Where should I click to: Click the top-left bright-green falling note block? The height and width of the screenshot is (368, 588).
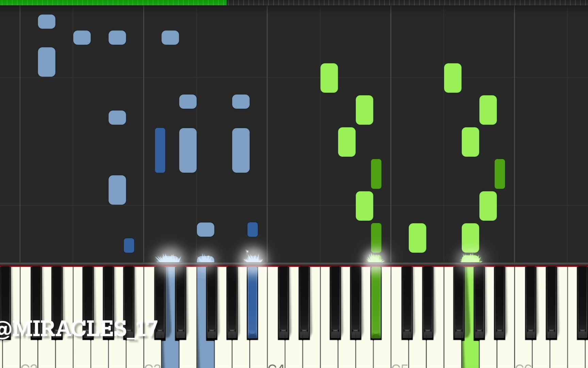pos(329,78)
